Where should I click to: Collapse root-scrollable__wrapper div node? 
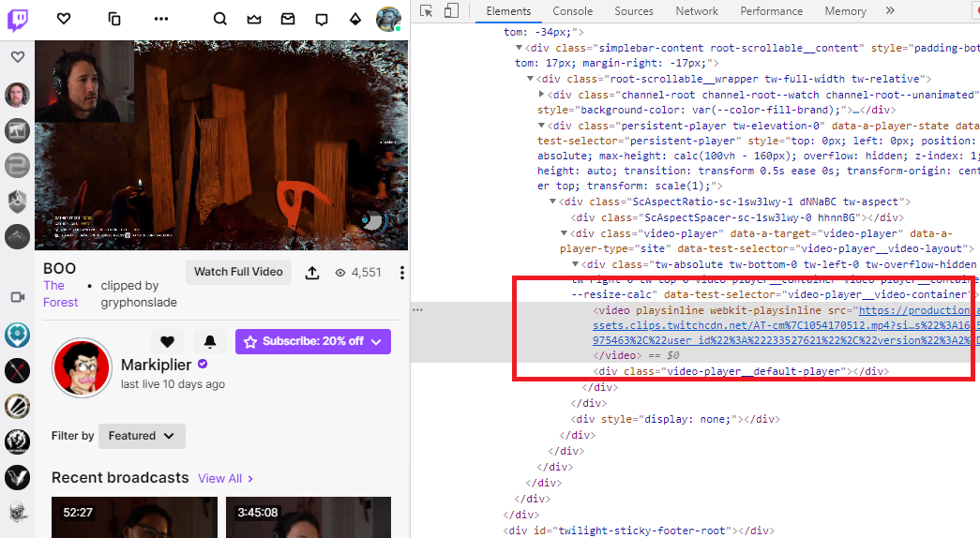coord(530,79)
